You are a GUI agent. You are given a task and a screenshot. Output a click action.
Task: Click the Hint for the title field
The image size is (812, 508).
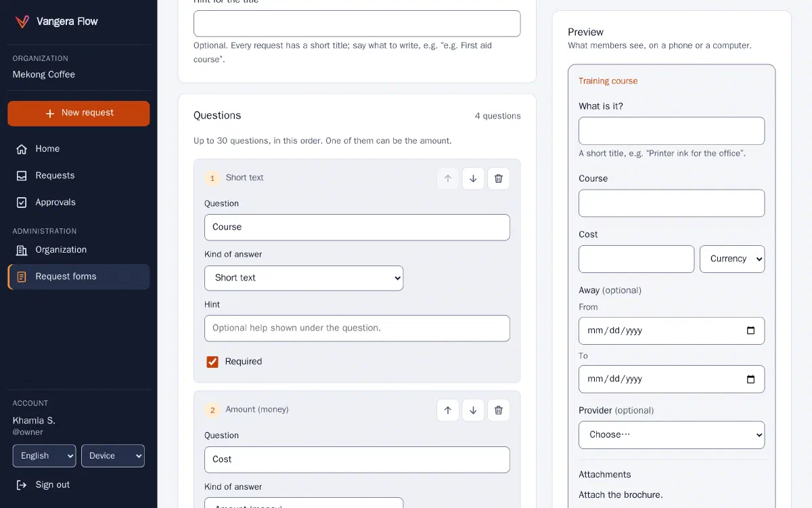coord(357,24)
